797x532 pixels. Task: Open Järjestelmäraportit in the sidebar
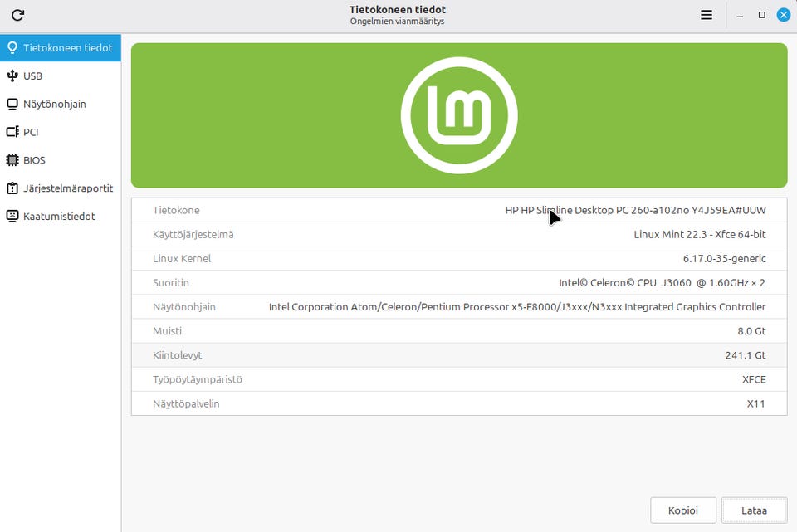pos(61,188)
